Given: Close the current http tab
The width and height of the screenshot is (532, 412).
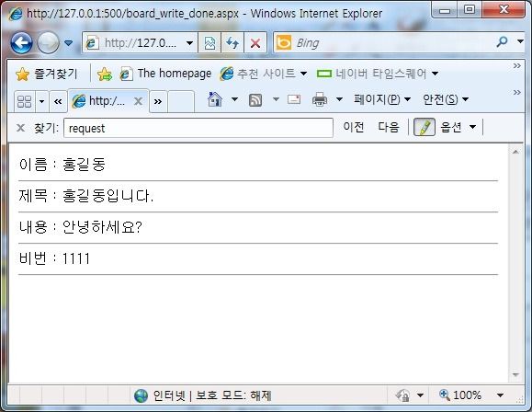Looking at the screenshot, I should 138,101.
